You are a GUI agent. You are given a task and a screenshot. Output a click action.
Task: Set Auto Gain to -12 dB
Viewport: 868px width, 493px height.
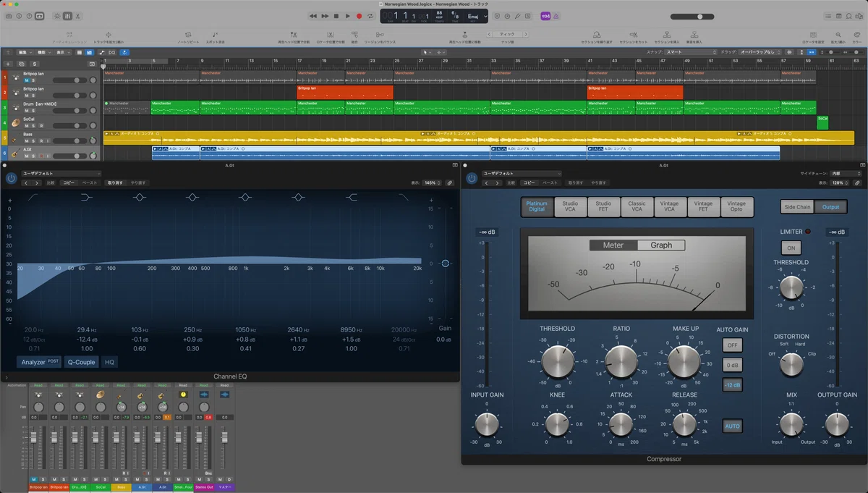click(x=733, y=385)
